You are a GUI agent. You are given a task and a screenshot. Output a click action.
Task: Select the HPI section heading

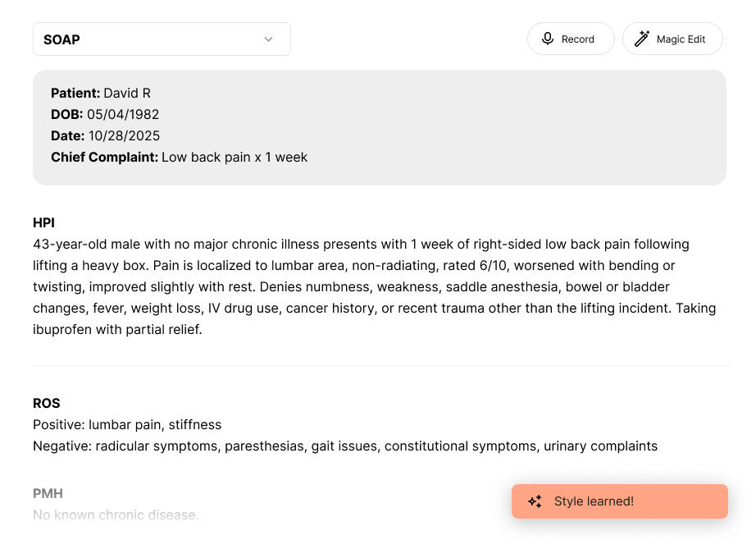pyautogui.click(x=43, y=223)
